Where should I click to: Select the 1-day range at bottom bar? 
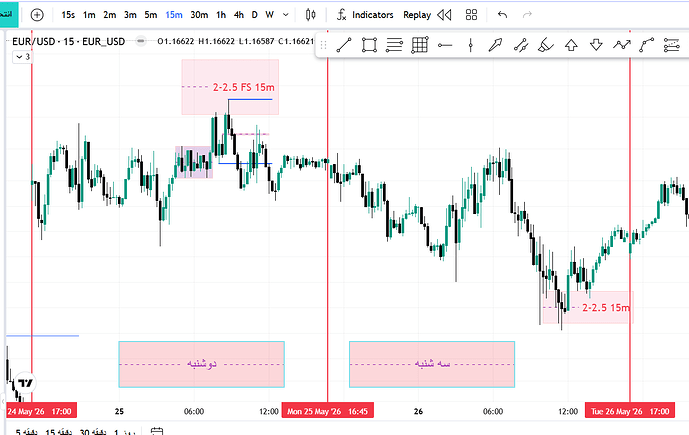(124, 432)
